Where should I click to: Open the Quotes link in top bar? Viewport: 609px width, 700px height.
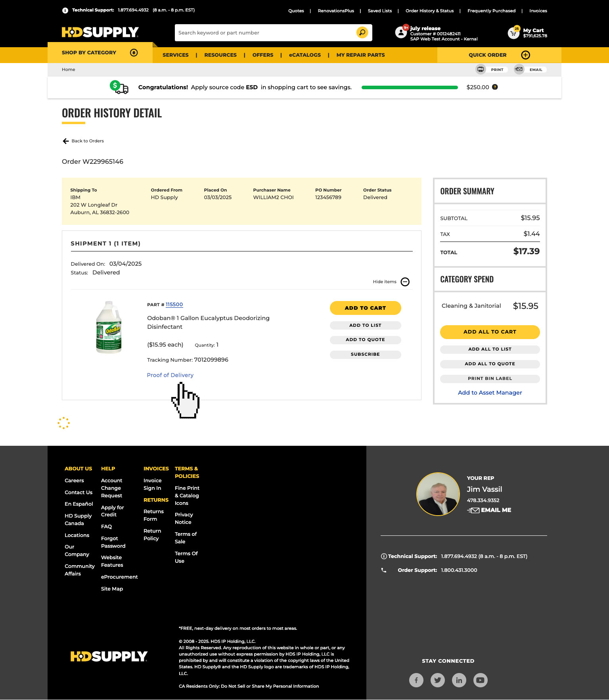[296, 11]
